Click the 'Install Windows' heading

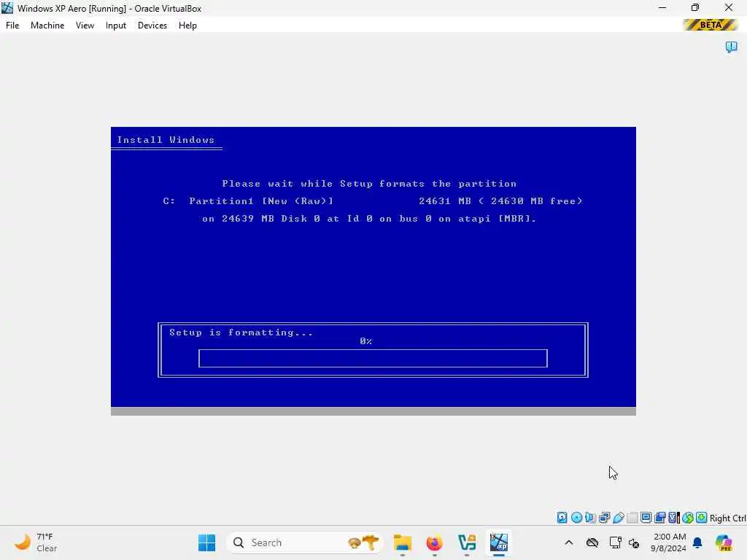(x=166, y=139)
